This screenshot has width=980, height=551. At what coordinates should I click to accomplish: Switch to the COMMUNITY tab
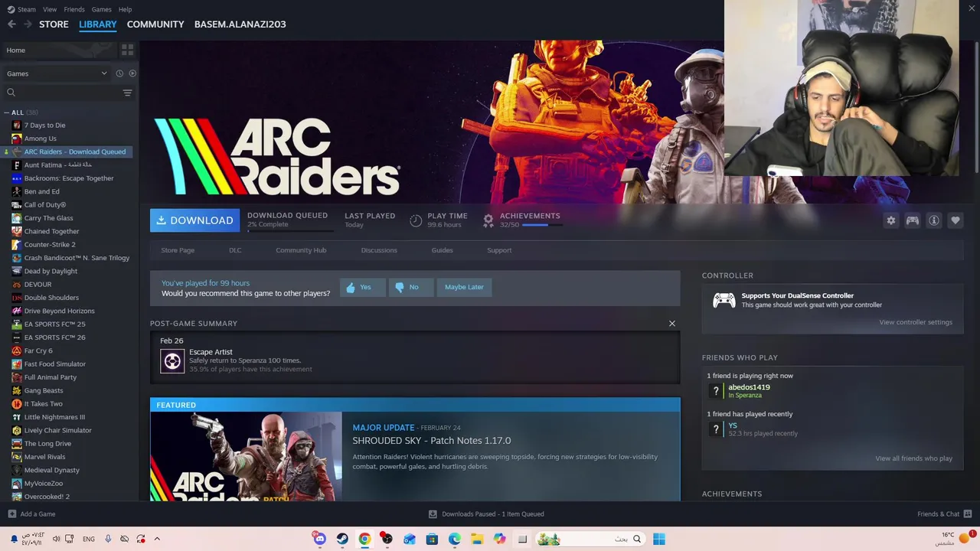point(155,24)
